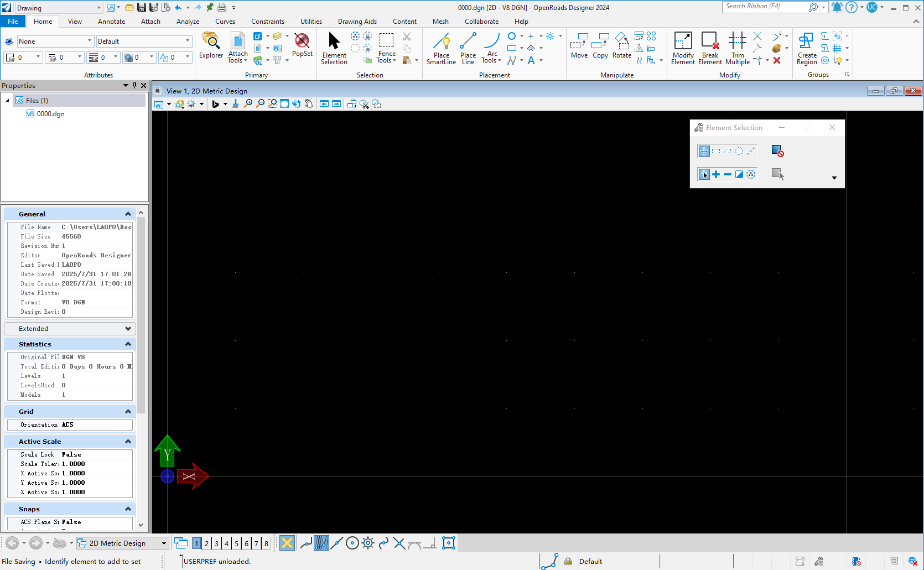Click the Intersection snap icon
This screenshot has width=924, height=570.
pyautogui.click(x=399, y=543)
